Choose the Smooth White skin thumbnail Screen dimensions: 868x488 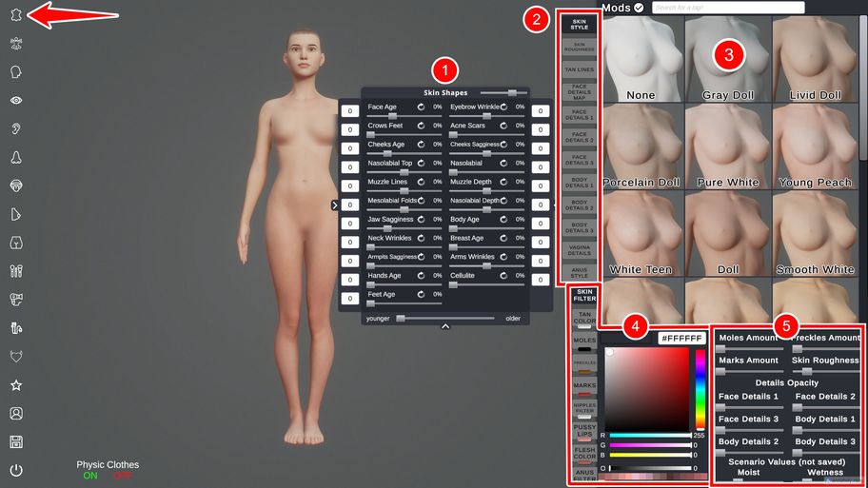coord(816,233)
